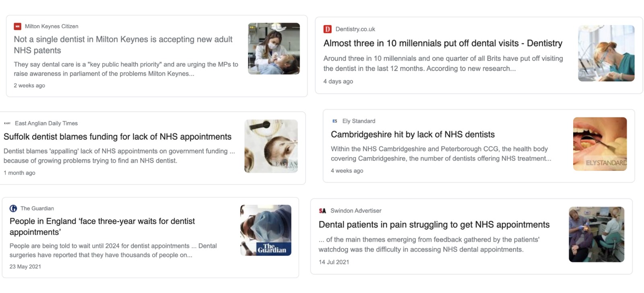This screenshot has width=644, height=293.
Task: Click the Ely Standard ES icon
Action: (334, 121)
